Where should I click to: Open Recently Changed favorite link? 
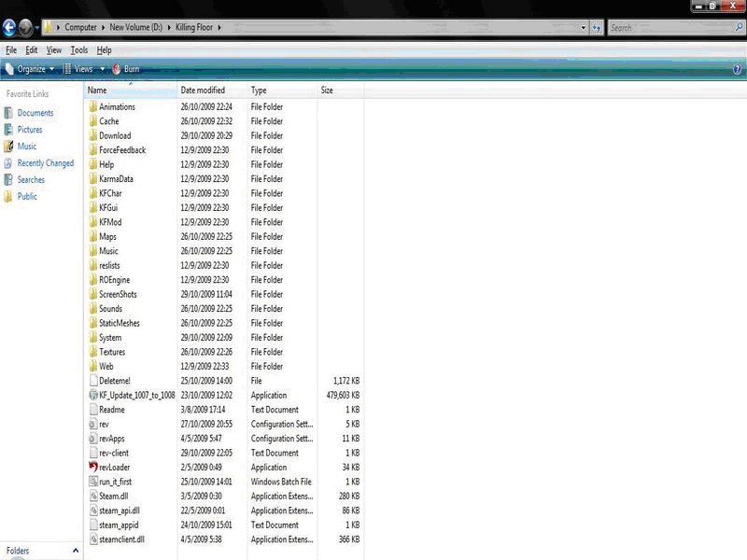point(45,162)
